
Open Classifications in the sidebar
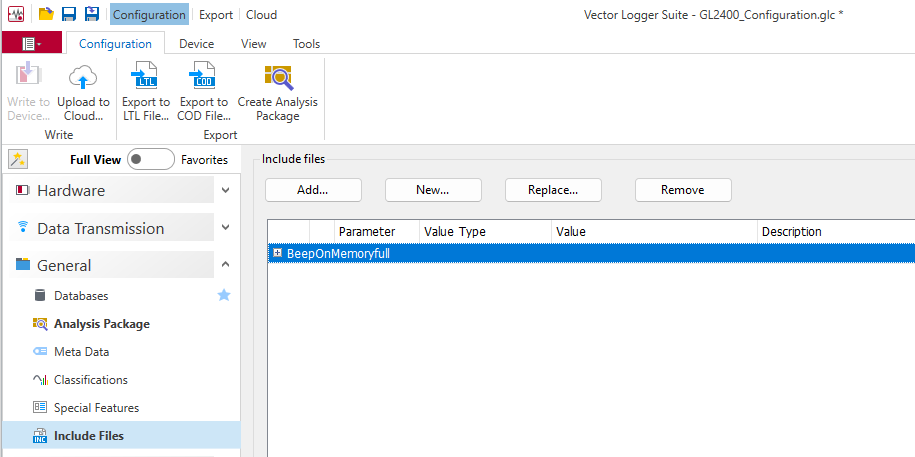tap(90, 380)
